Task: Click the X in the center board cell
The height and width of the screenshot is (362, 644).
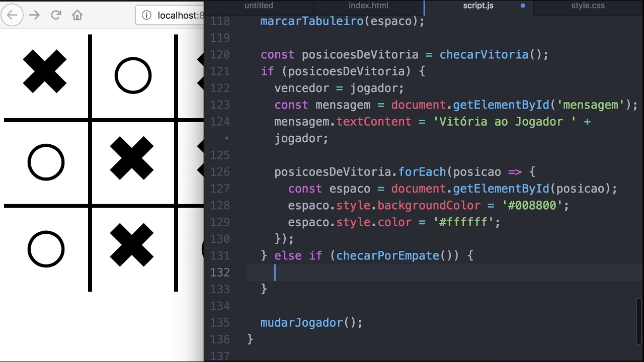Action: tap(132, 158)
